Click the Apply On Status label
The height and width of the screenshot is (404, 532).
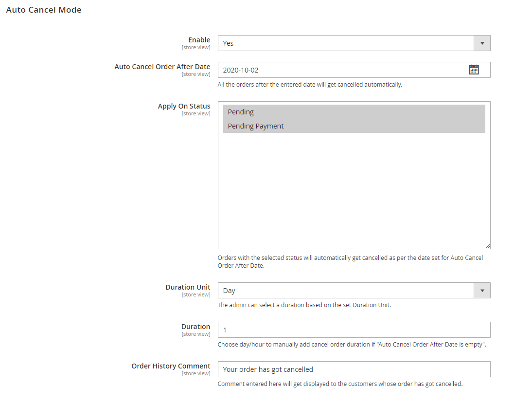coord(184,106)
